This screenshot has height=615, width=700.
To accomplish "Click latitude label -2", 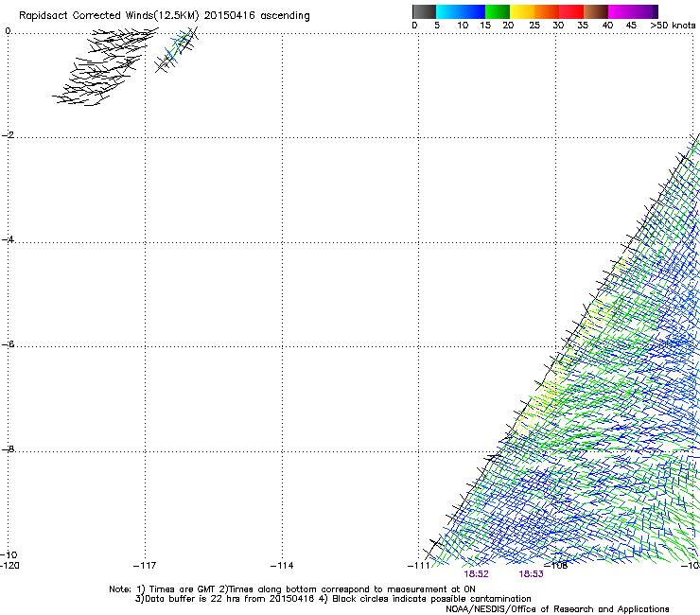I will 8,135.
